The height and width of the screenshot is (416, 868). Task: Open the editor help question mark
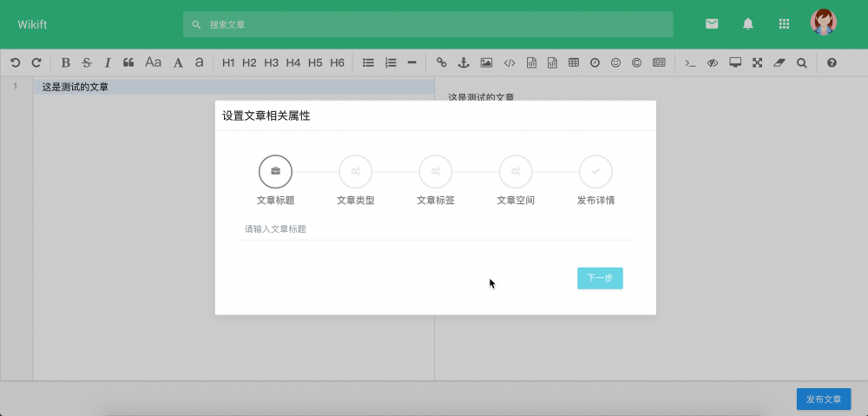tap(832, 63)
